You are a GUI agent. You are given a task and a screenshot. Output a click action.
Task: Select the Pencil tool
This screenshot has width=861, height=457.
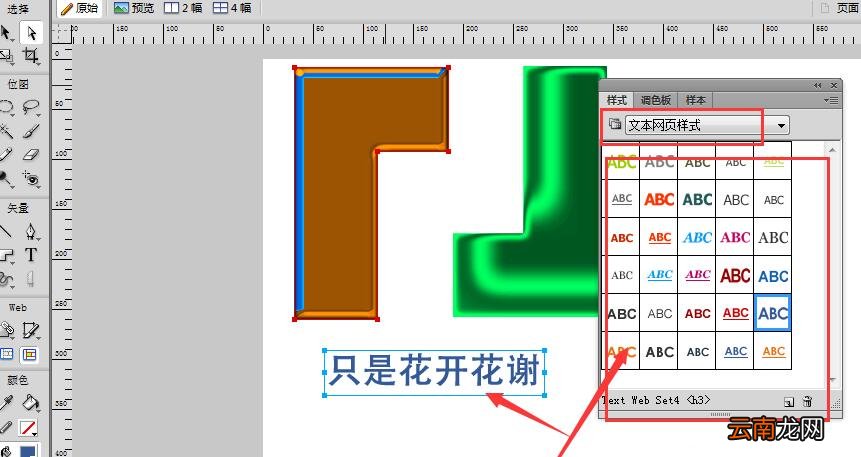point(7,154)
